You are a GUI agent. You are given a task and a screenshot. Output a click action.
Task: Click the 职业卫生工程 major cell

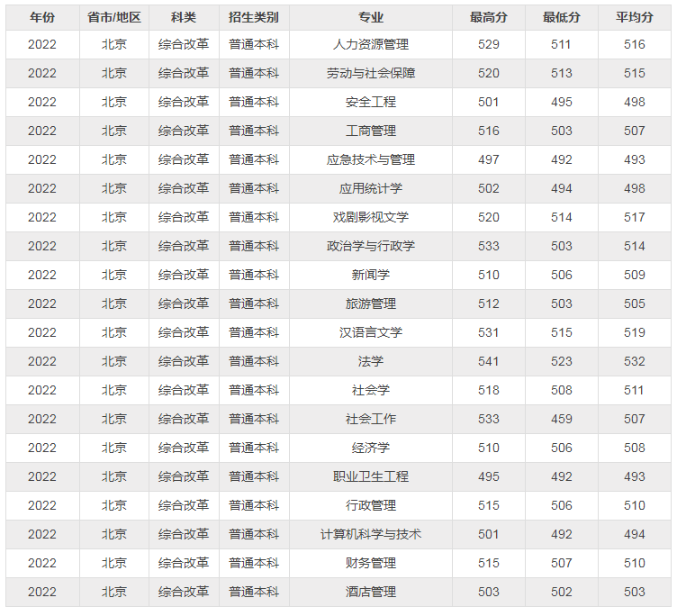coord(370,476)
